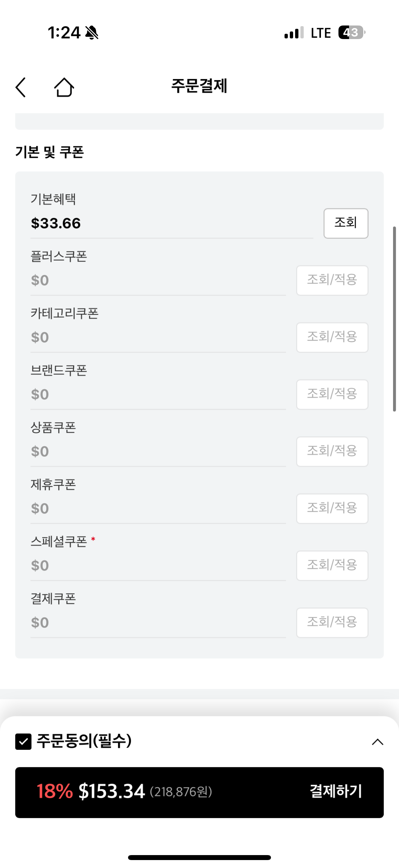Tap 조회/적용 for 상품쿠폰

point(332,452)
